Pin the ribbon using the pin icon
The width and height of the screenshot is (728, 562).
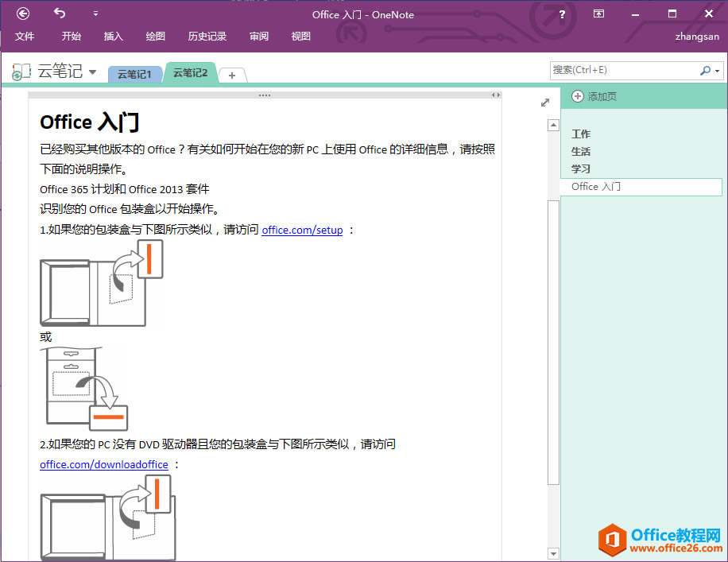tap(598, 14)
